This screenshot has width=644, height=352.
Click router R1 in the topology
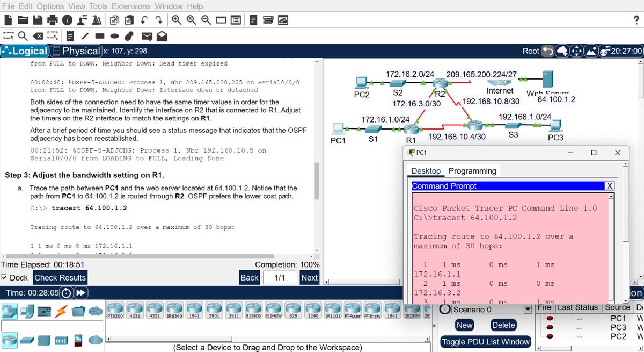click(411, 129)
